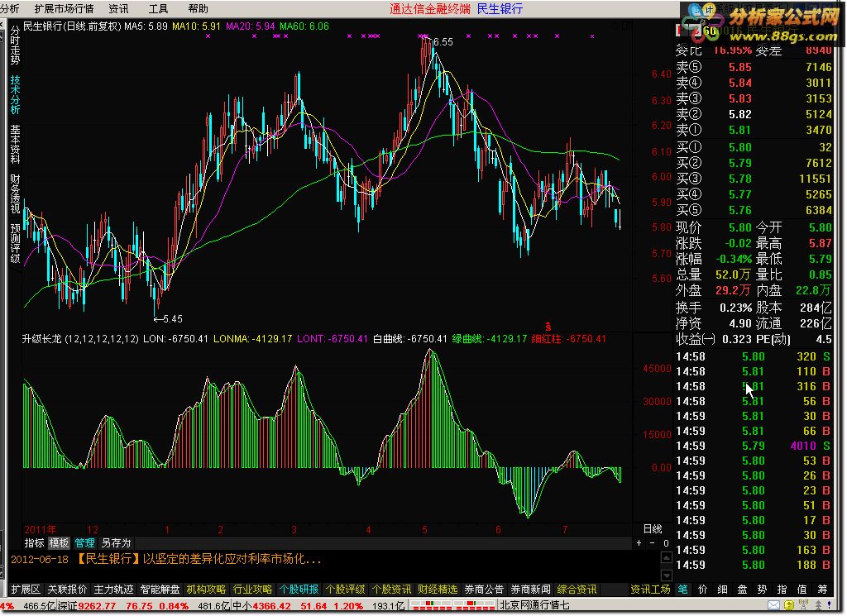Open the 分析 menu
The width and height of the screenshot is (847, 616).
(x=10, y=8)
